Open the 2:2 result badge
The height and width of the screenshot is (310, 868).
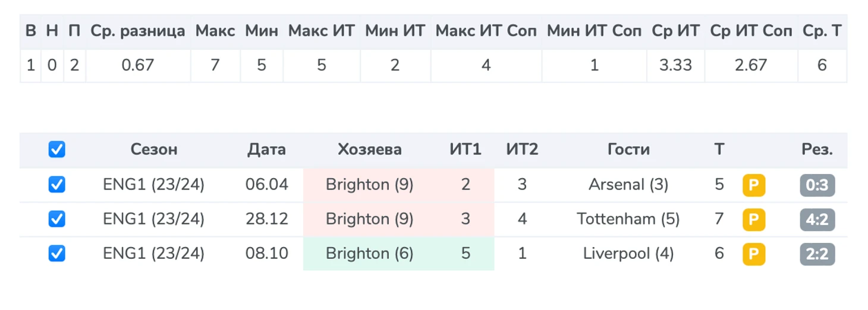tap(817, 254)
